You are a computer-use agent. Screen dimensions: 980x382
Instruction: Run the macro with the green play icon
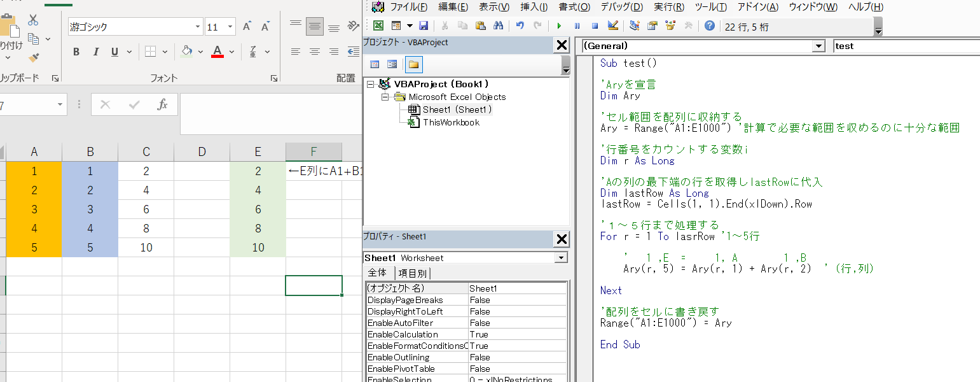tap(559, 26)
